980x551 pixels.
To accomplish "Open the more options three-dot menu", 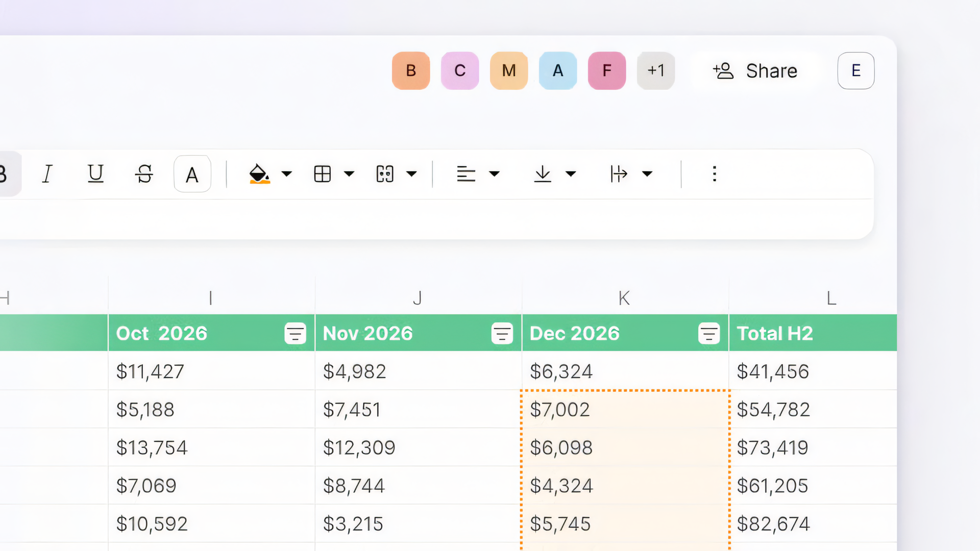I will (714, 174).
